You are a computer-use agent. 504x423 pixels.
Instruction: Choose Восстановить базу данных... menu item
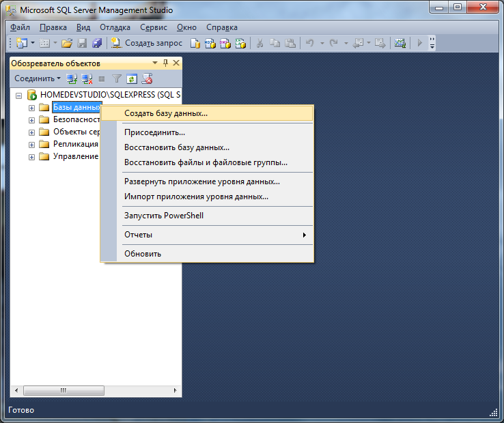point(207,147)
